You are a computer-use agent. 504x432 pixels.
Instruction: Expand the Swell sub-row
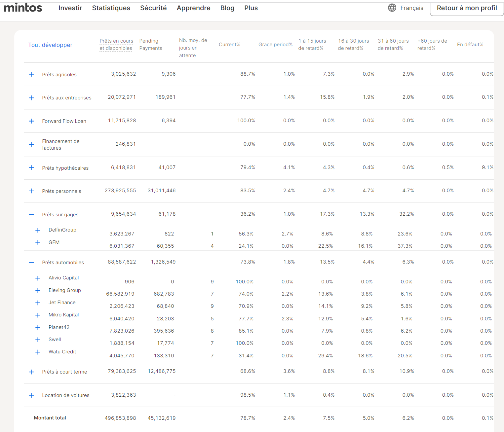click(38, 340)
